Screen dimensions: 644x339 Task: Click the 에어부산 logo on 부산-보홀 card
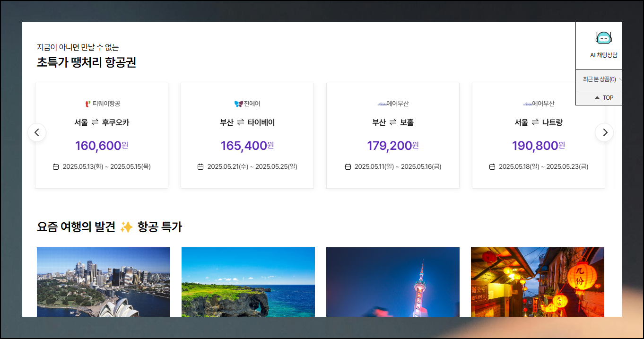point(382,104)
